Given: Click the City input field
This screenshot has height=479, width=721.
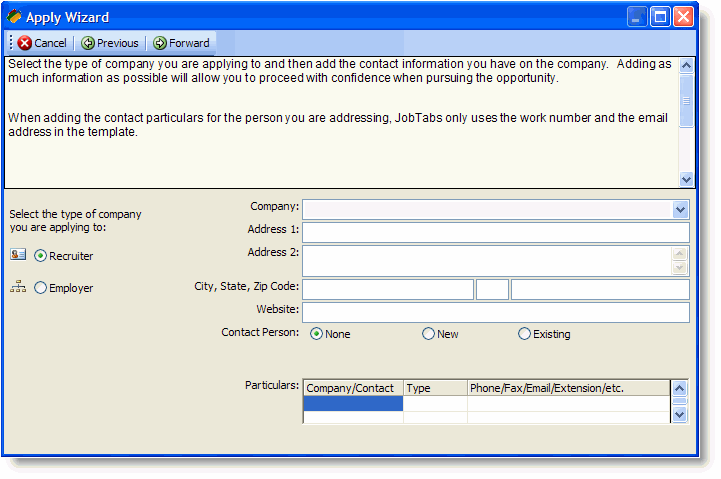Looking at the screenshot, I should pyautogui.click(x=388, y=290).
